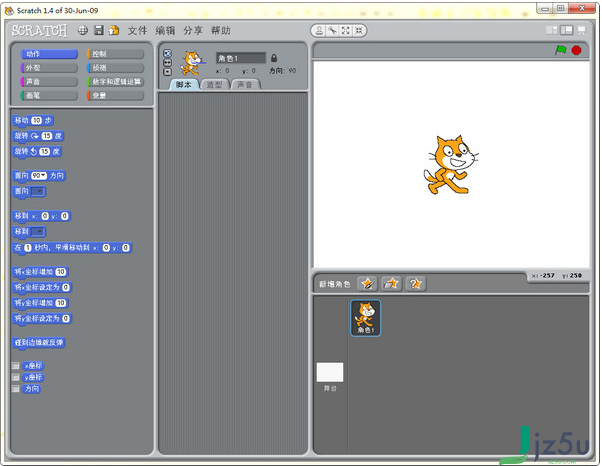Click the cat sprite on the stage

[451, 165]
